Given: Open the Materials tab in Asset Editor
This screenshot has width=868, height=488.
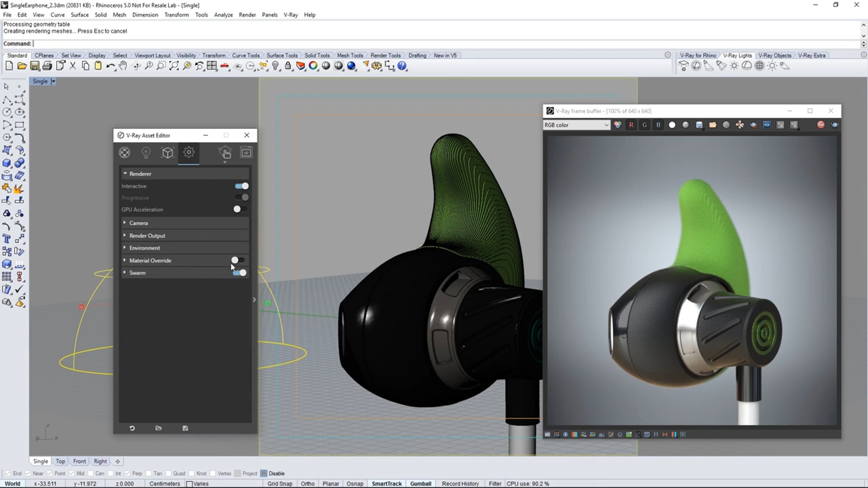Looking at the screenshot, I should [x=124, y=153].
